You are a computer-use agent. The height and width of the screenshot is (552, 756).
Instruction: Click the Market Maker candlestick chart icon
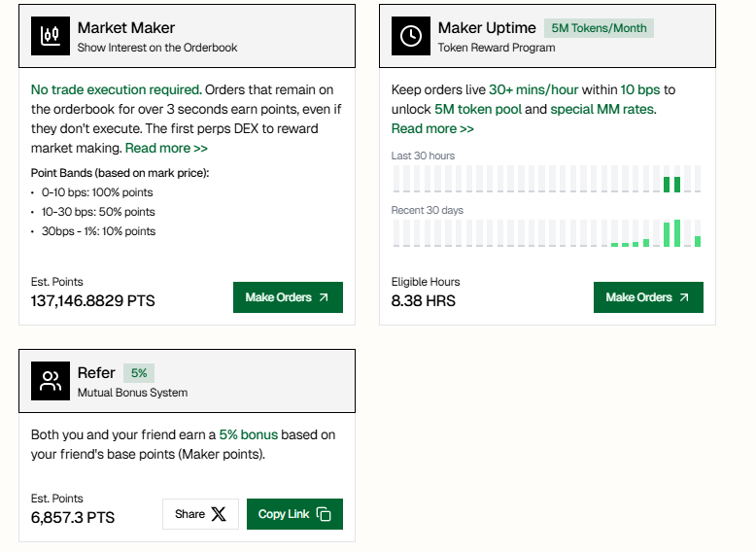click(x=51, y=36)
